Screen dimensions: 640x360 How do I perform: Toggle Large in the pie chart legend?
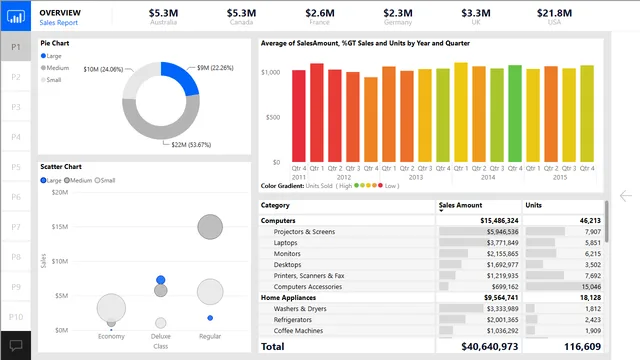pyautogui.click(x=51, y=56)
